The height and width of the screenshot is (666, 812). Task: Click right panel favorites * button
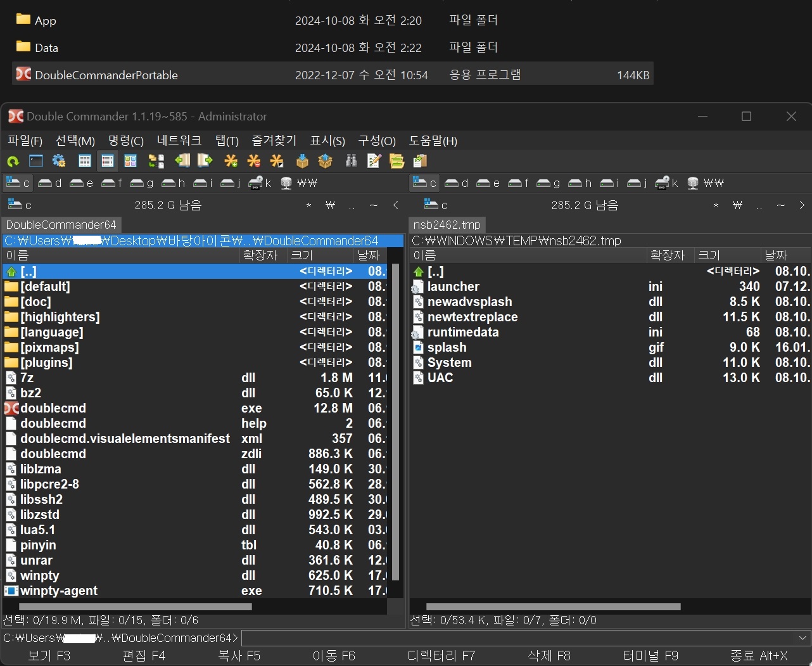coord(716,205)
